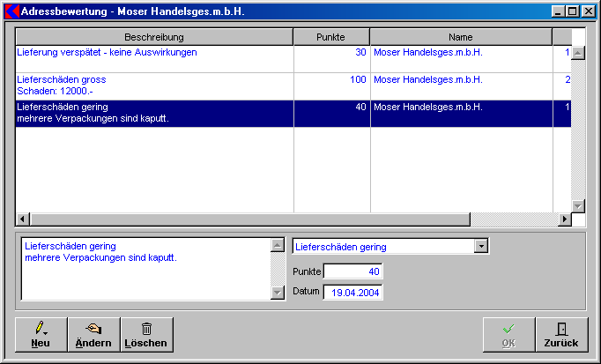The width and height of the screenshot is (601, 364).
Task: Sort by the Beschreibung column header
Action: (x=154, y=37)
